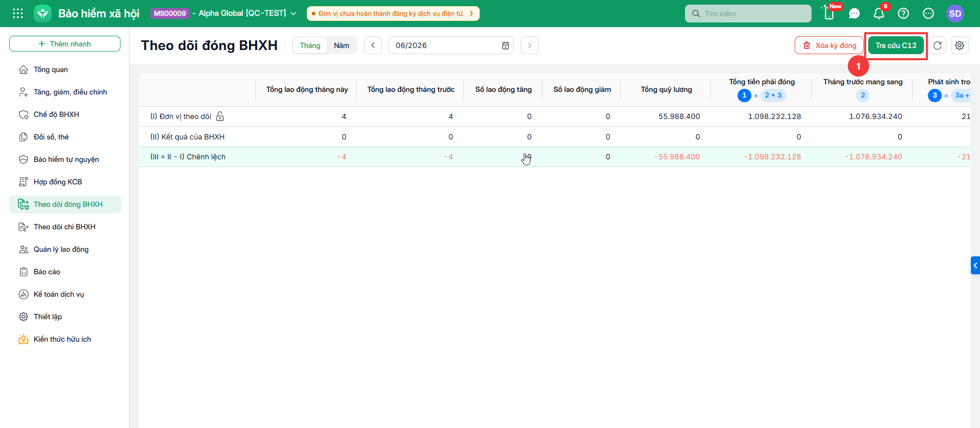Image resolution: width=980 pixels, height=428 pixels.
Task: Select Theo dõi đóng BHXH sidebar item
Action: coord(65,204)
